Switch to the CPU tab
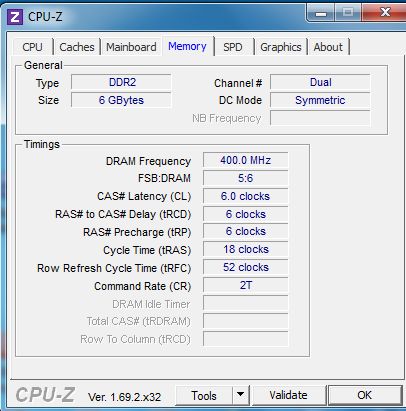 click(x=33, y=47)
